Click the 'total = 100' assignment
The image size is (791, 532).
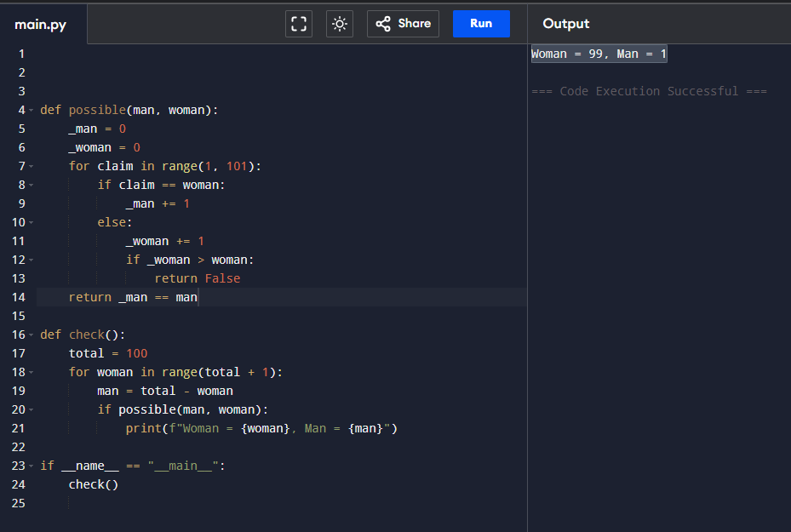coord(108,353)
